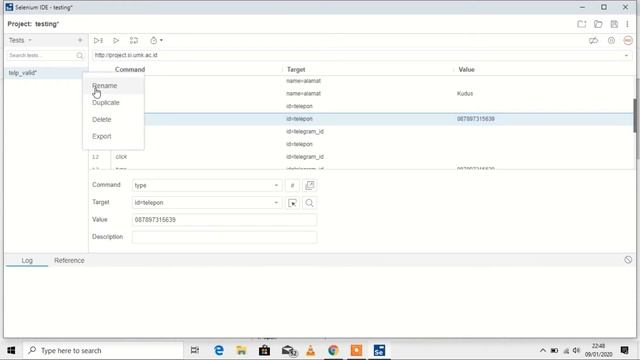
Task: Select the first name=alamat row
Action: pos(361,81)
